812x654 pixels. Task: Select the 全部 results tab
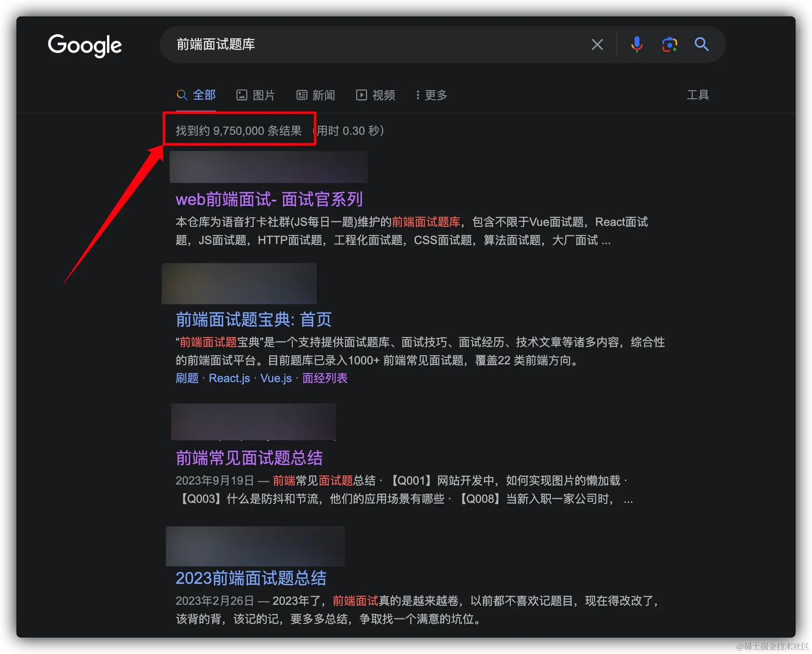[x=196, y=95]
